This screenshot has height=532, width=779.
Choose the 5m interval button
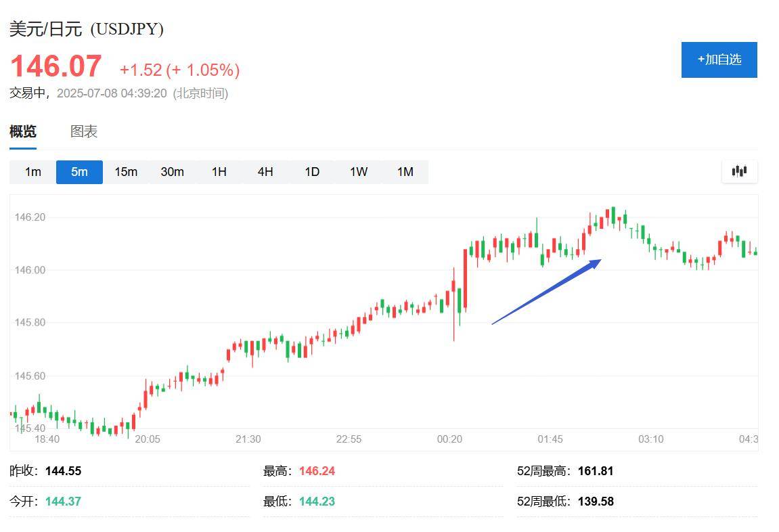(x=79, y=172)
